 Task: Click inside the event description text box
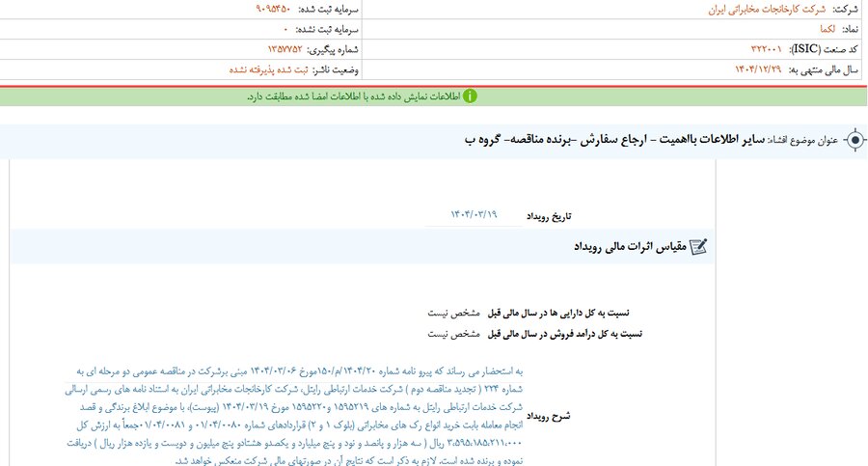click(293, 416)
